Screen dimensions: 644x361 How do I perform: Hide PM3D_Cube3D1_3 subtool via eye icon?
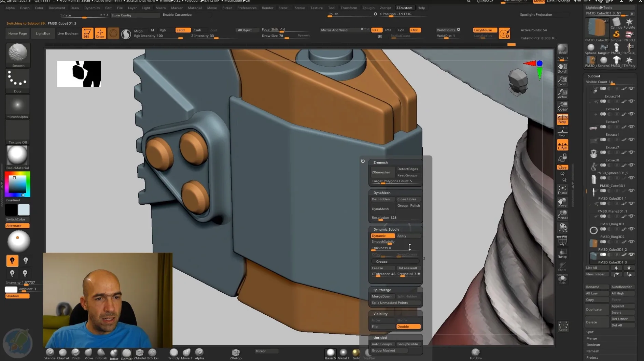(x=631, y=255)
